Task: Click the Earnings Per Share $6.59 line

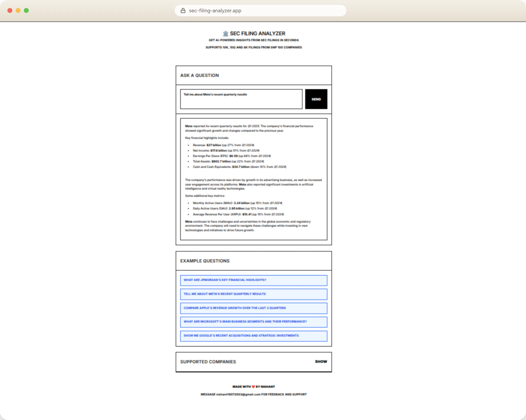Action: (232, 156)
